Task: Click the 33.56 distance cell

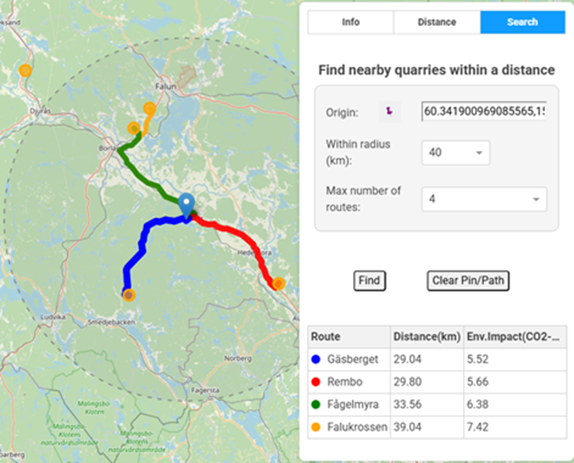Action: pyautogui.click(x=427, y=405)
